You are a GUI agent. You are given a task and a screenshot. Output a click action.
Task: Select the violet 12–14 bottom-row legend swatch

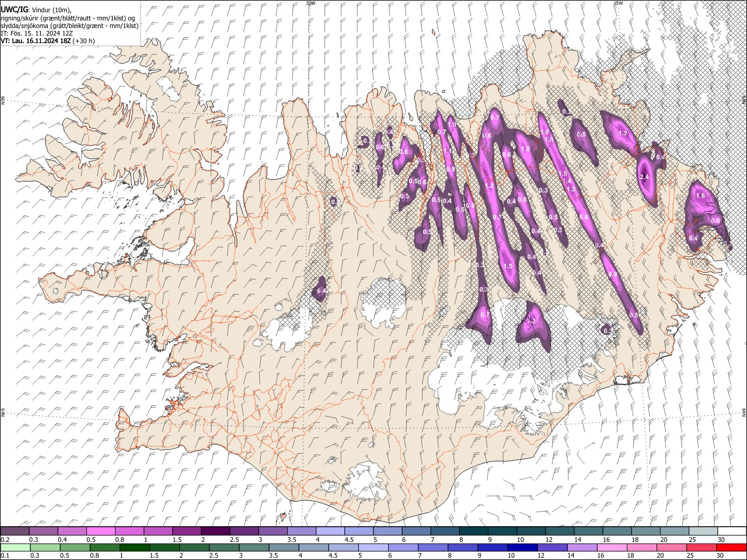click(x=552, y=547)
